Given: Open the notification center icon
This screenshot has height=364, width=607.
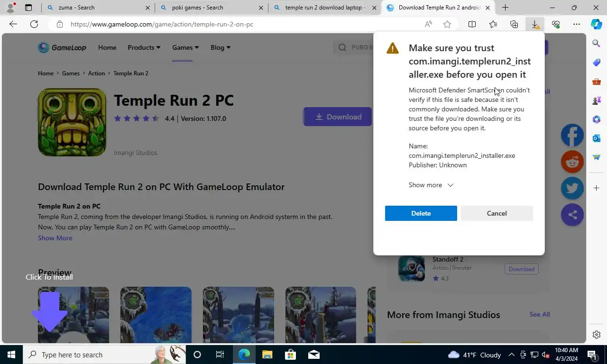Looking at the screenshot, I should (592, 355).
